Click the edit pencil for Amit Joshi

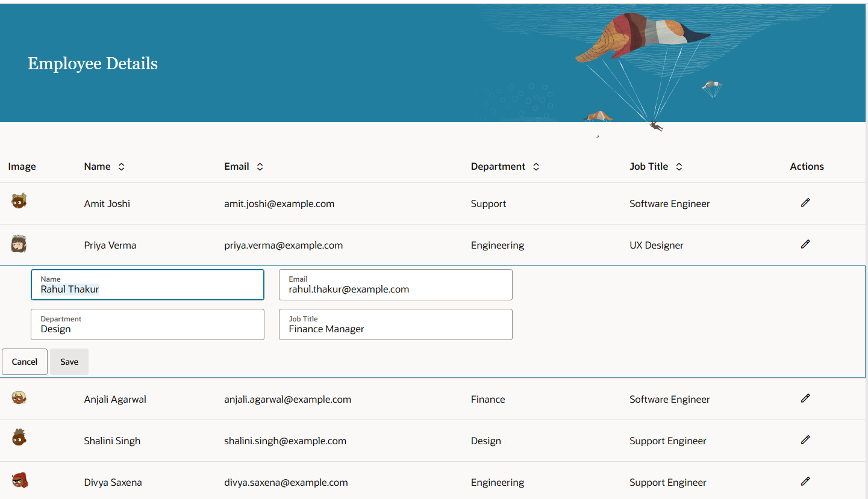point(805,203)
